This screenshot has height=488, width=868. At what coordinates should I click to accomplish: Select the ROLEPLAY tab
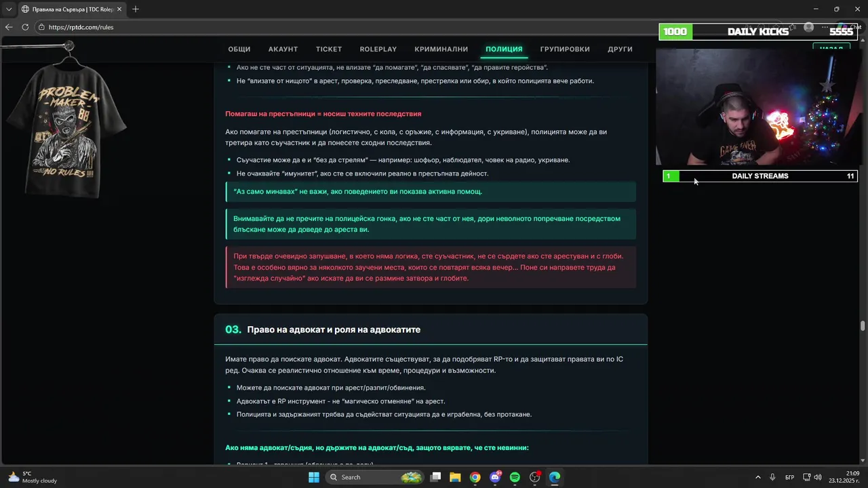378,49
